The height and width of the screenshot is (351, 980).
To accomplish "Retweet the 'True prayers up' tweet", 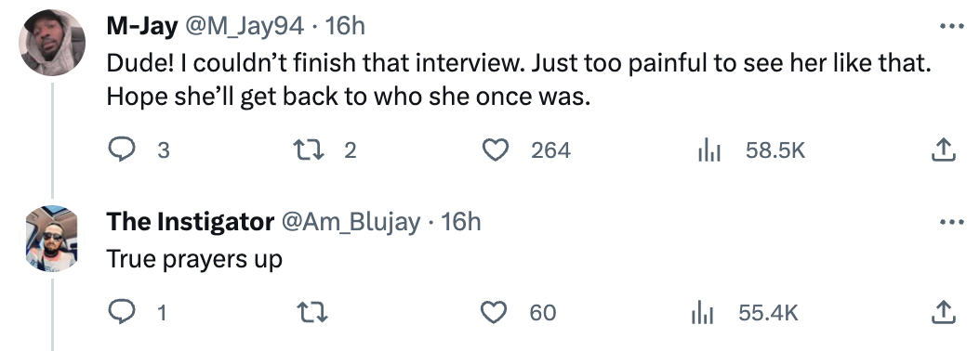I will point(313,312).
